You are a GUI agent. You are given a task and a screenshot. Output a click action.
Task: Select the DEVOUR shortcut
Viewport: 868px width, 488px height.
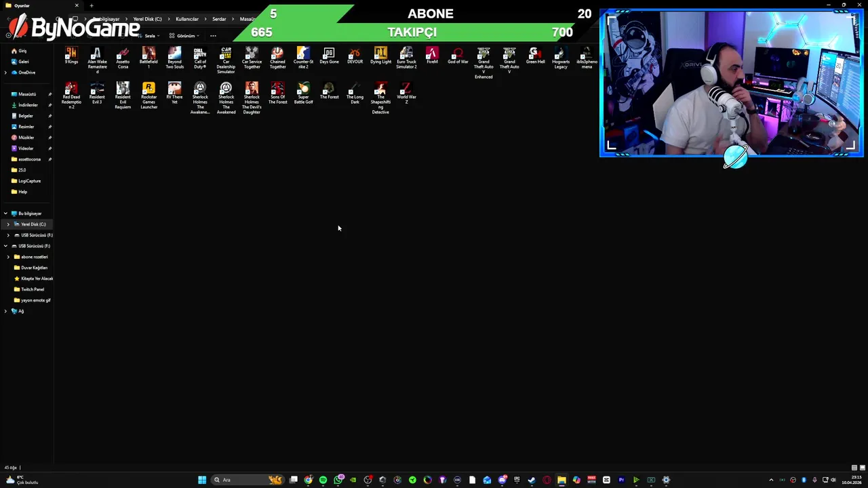tap(355, 56)
